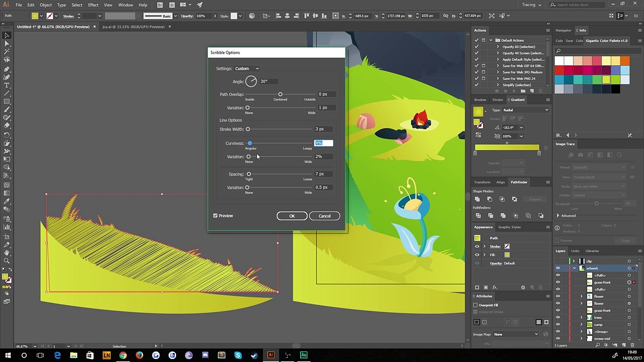Open Google Chrome from the taskbar
The image size is (644, 362).
click(123, 355)
